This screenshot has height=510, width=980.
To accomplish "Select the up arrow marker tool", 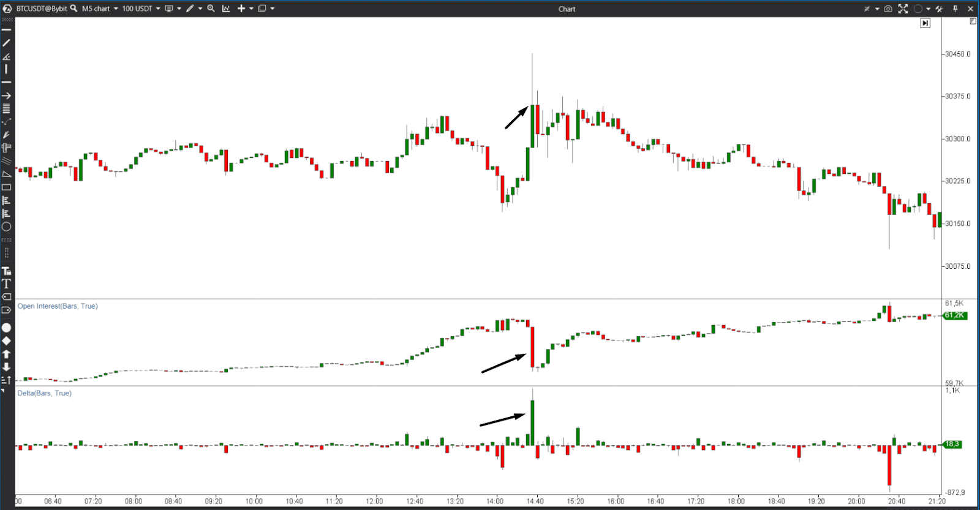I will [x=6, y=354].
